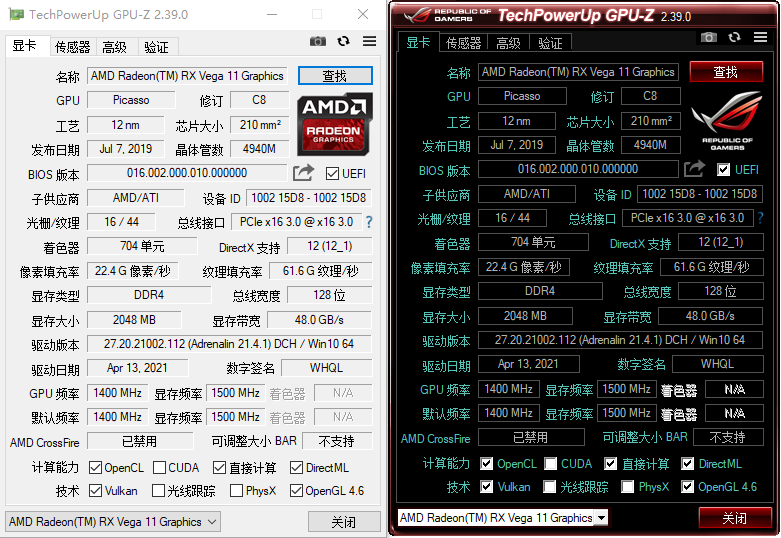
Task: Toggle 光线跟踪 checkbox in left window
Action: (x=158, y=491)
